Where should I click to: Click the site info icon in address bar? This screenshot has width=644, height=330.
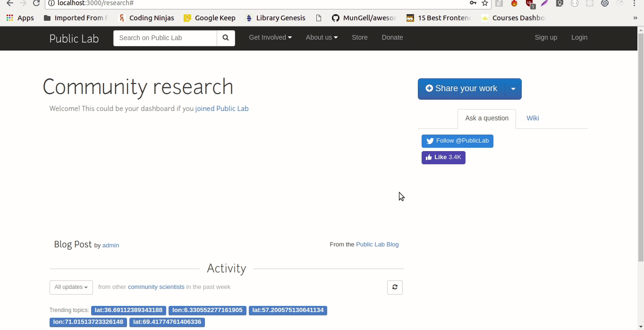click(x=52, y=3)
